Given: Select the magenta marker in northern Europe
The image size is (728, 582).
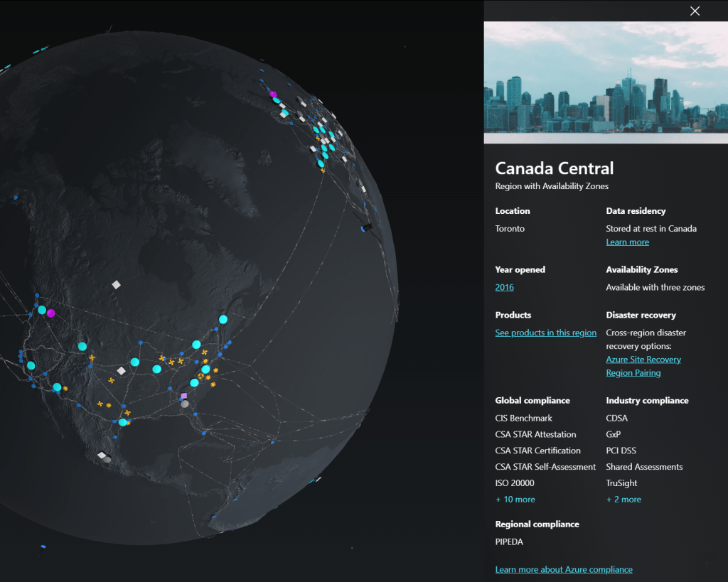Looking at the screenshot, I should [x=273, y=94].
